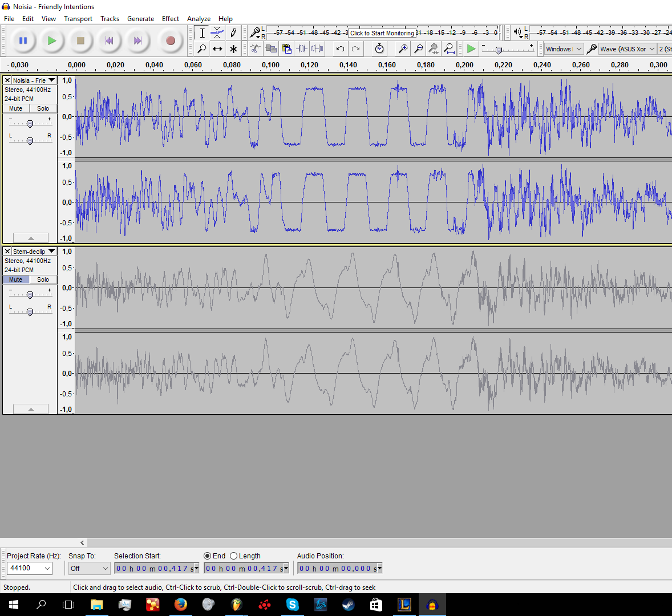Open Noisia - Frie track dropdown menu

coord(34,80)
